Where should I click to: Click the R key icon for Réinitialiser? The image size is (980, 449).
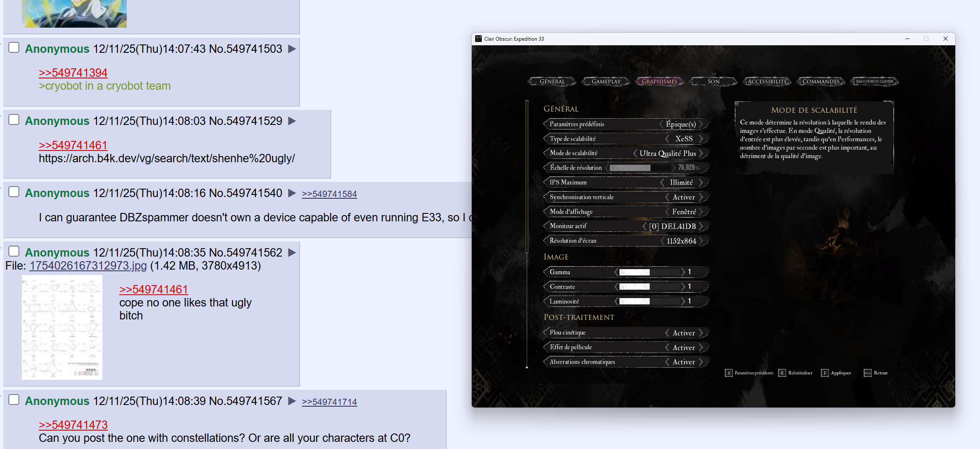point(782,373)
